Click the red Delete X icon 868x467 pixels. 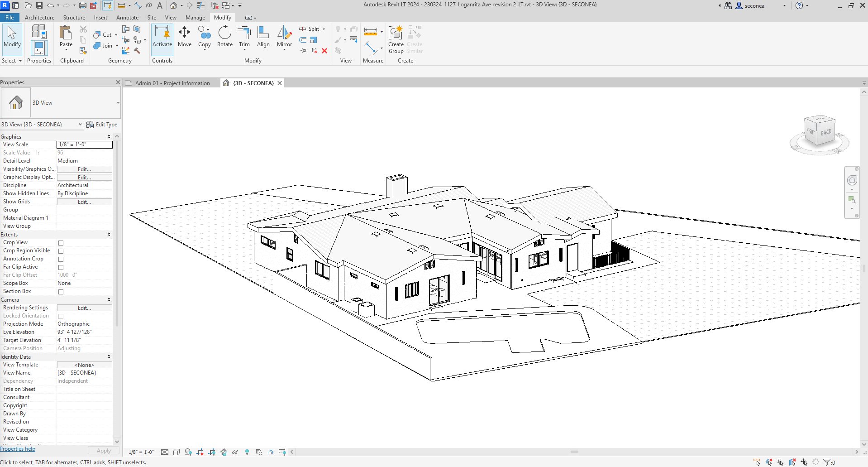tap(324, 51)
